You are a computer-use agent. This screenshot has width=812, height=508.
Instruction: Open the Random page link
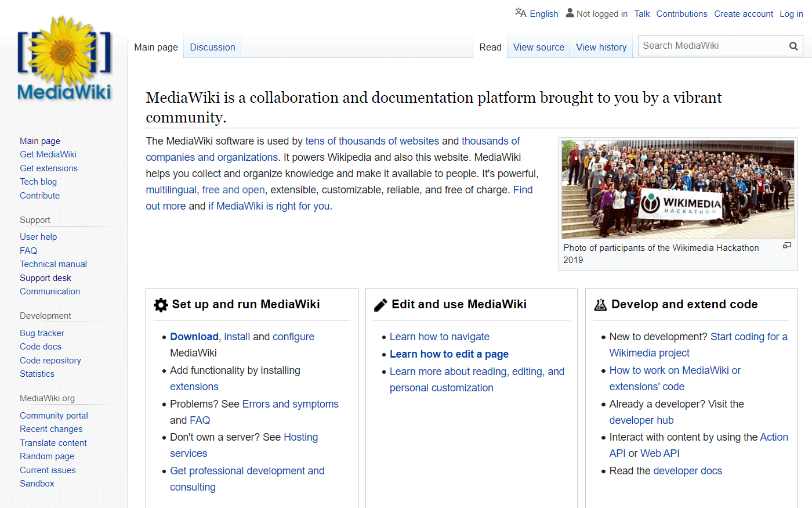pyautogui.click(x=47, y=456)
